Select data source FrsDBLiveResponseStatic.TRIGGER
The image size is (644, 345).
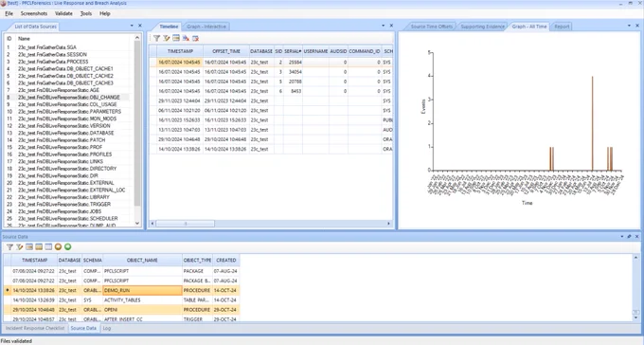[x=64, y=205]
